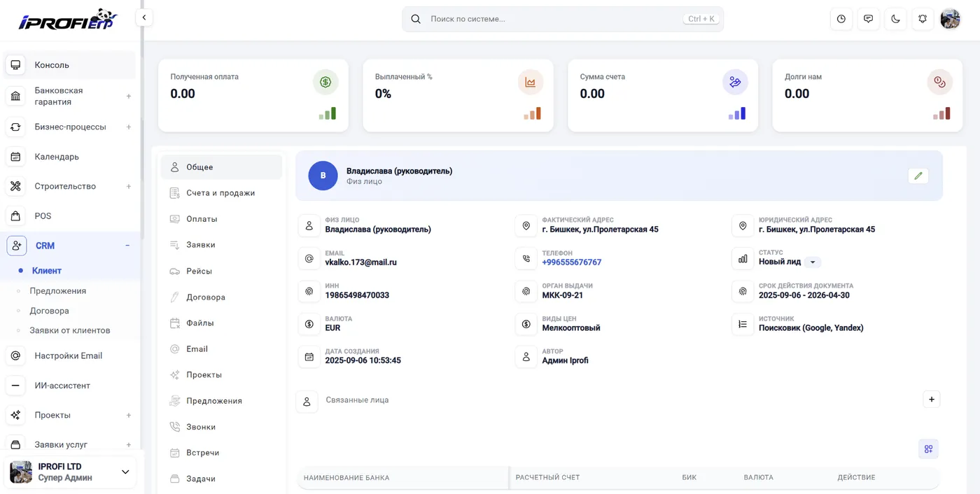Select Клиент under CRM
This screenshot has height=494, width=980.
pos(47,271)
